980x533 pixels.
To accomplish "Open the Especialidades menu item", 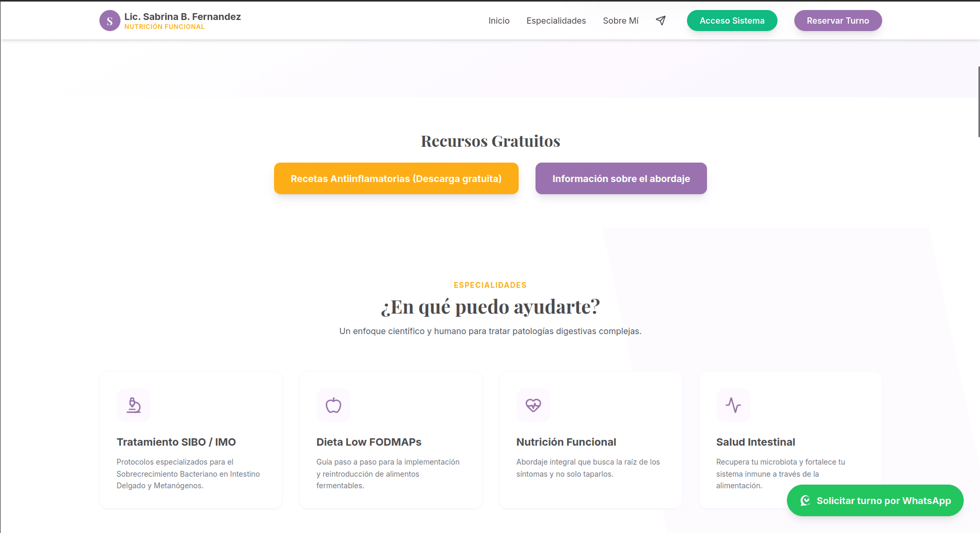I will 556,21.
